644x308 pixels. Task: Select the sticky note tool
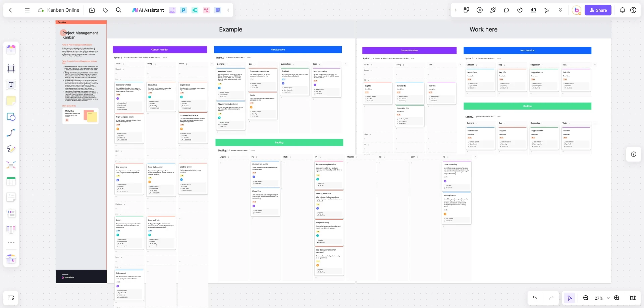[11, 101]
